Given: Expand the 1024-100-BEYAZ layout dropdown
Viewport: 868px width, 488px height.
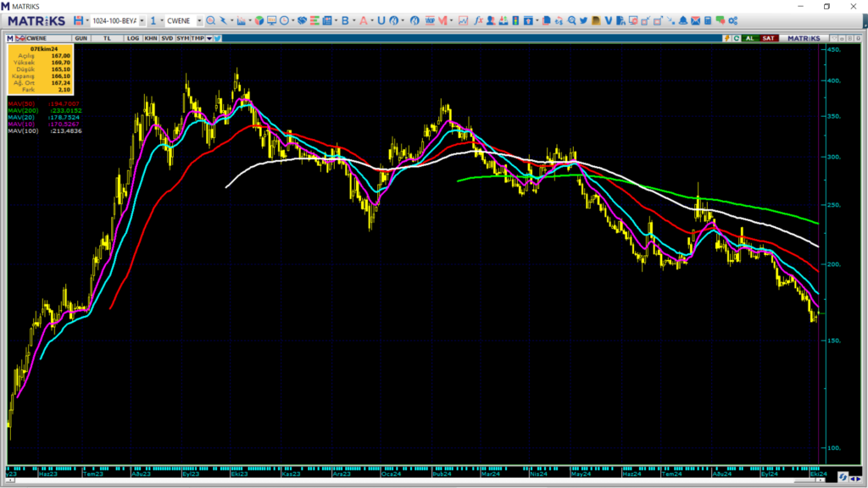Looking at the screenshot, I should pyautogui.click(x=142, y=20).
